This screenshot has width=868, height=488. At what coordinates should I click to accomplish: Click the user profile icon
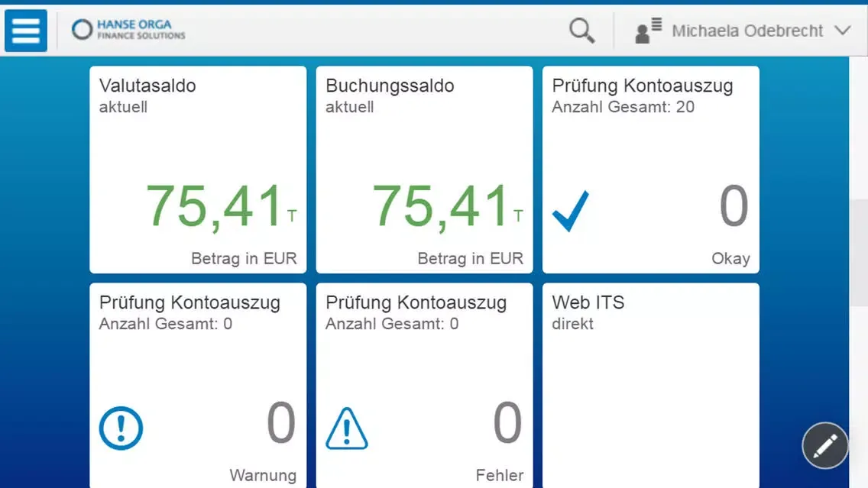[648, 31]
